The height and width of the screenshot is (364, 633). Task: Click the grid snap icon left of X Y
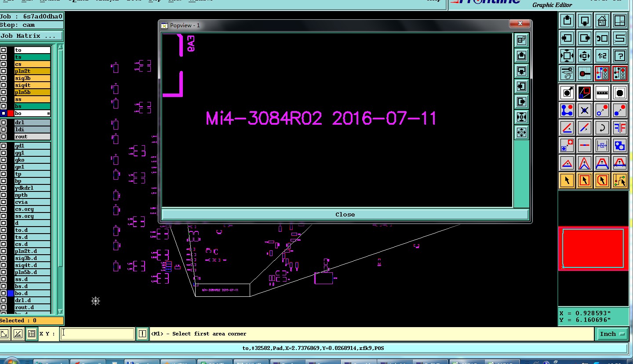click(31, 334)
